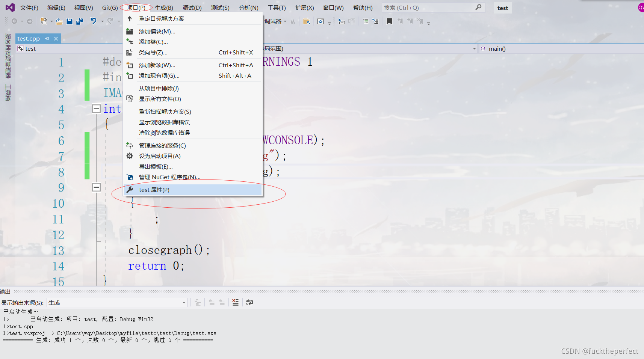Click the Find in Files toolbar icon

tap(307, 21)
